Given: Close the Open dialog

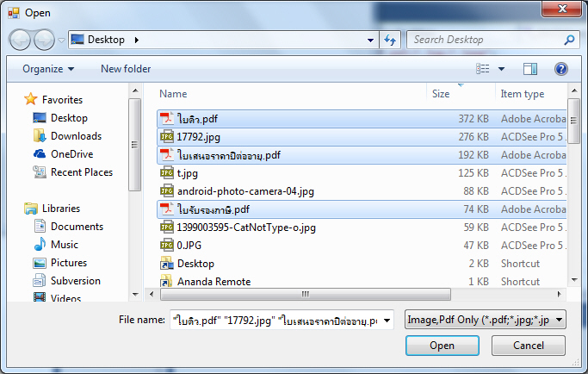Looking at the screenshot, I should (562, 9).
